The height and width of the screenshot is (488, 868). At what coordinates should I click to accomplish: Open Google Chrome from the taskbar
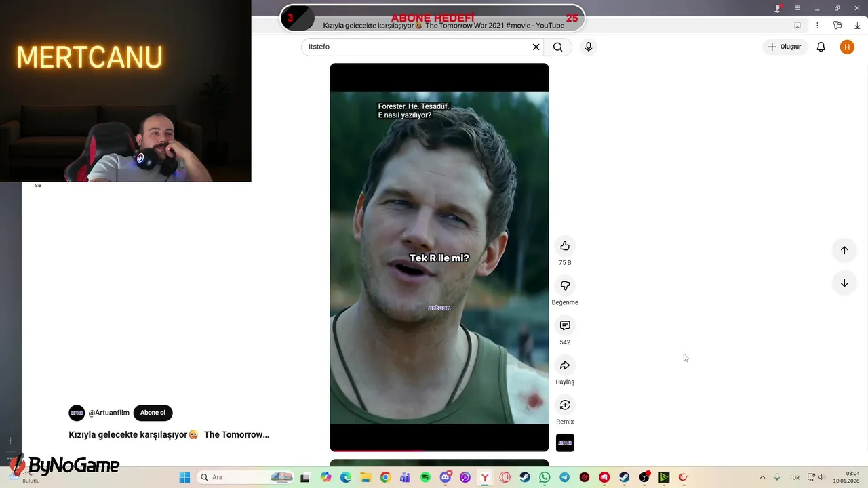385,477
